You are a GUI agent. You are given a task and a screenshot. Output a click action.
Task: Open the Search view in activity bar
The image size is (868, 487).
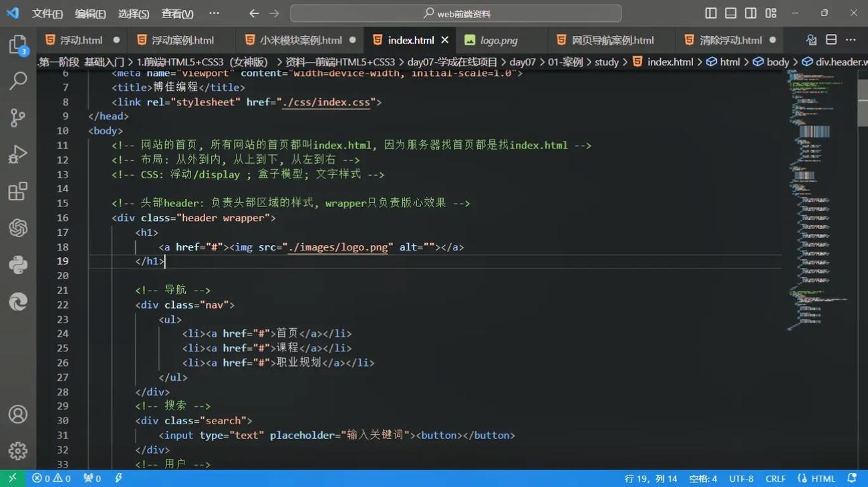pyautogui.click(x=18, y=81)
